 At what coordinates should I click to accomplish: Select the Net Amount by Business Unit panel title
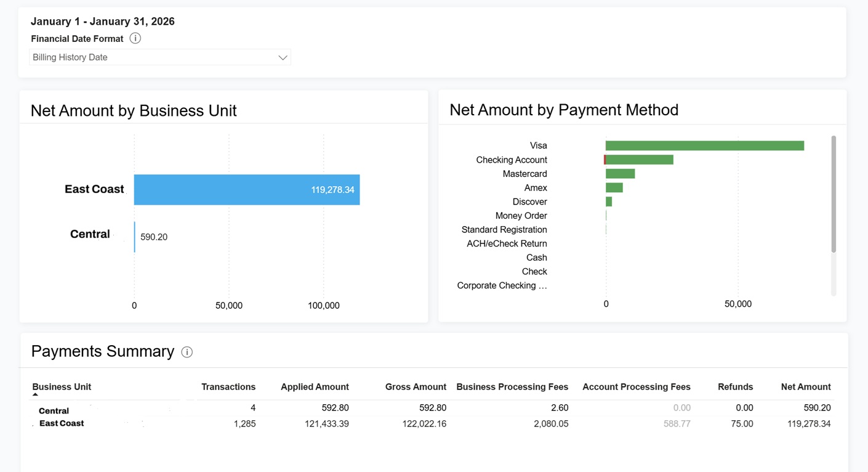pyautogui.click(x=133, y=110)
